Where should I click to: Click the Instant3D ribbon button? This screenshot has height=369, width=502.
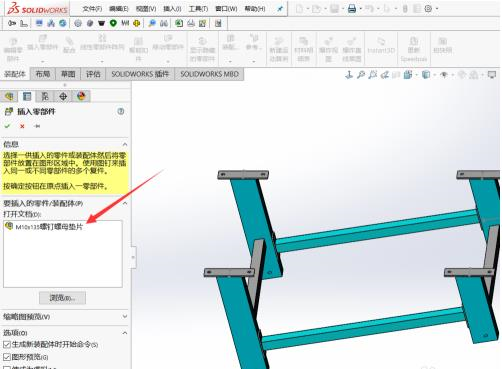(381, 45)
